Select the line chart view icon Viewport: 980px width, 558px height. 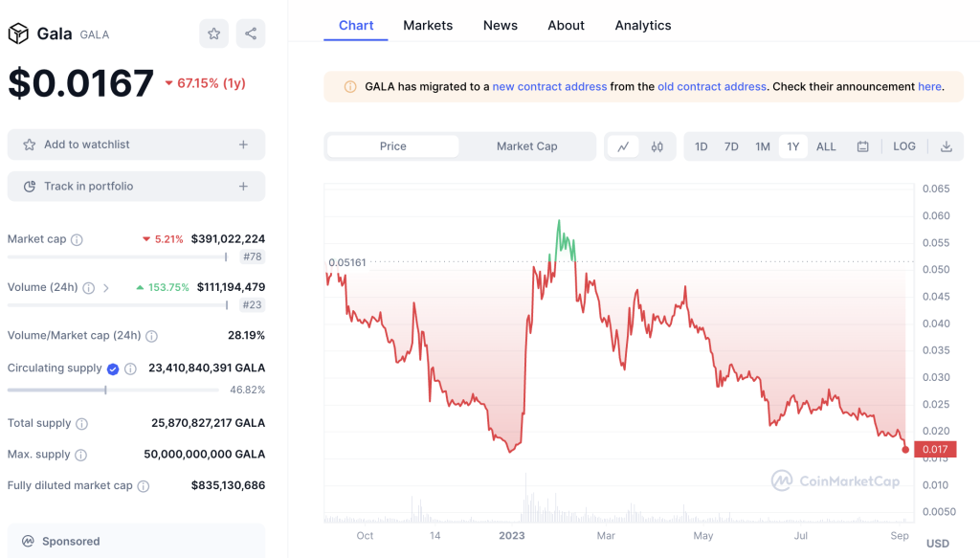click(x=623, y=146)
